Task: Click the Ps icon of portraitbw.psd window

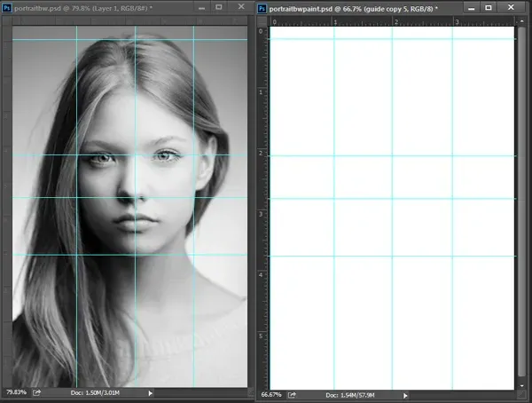Action: click(x=7, y=8)
